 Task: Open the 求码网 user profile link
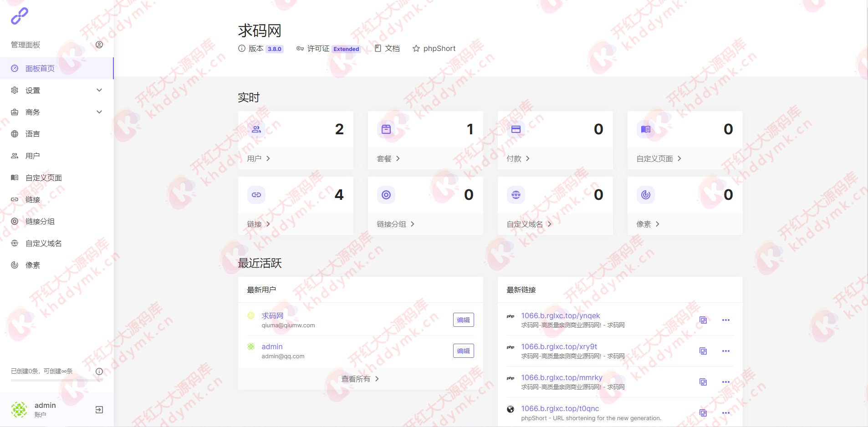[x=272, y=315]
